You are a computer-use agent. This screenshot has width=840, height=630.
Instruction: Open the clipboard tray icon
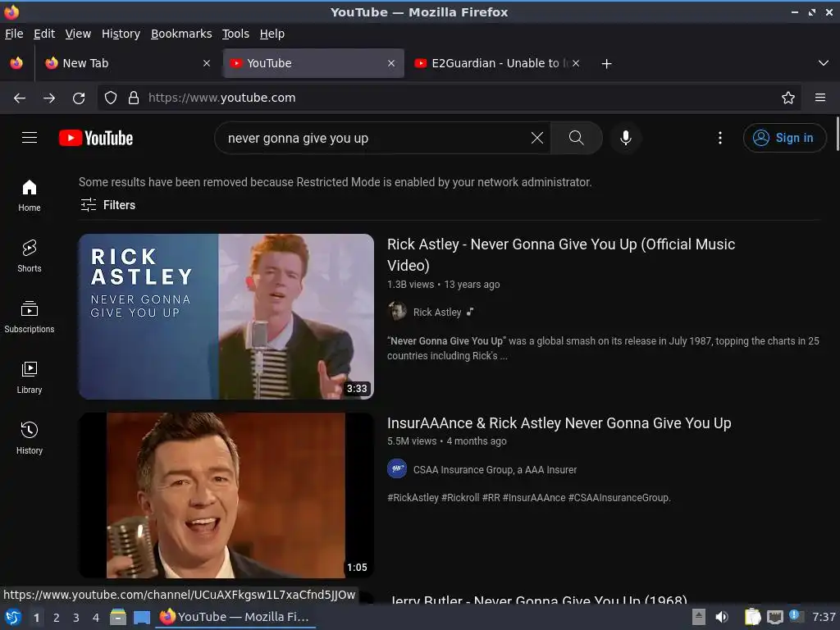[753, 617]
